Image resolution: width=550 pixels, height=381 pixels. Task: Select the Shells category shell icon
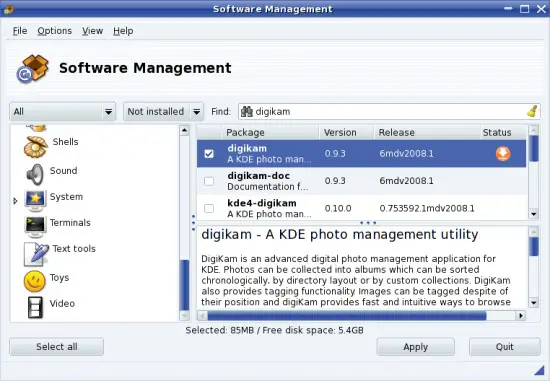click(36, 146)
